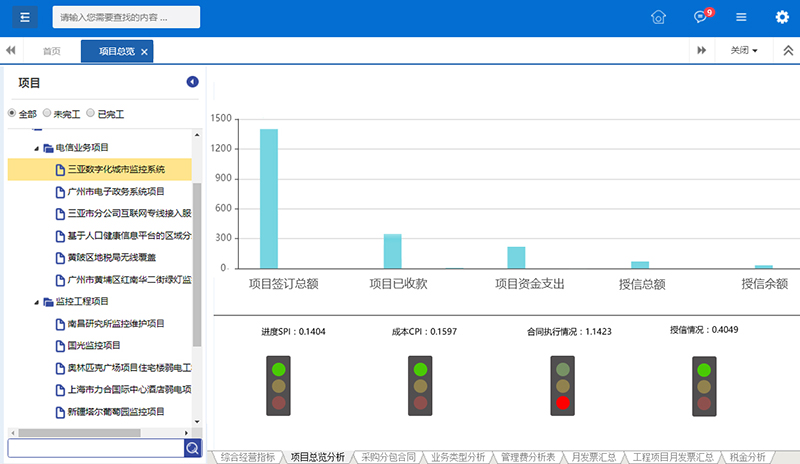Click the top search input field
The height and width of the screenshot is (464, 800).
tap(125, 17)
